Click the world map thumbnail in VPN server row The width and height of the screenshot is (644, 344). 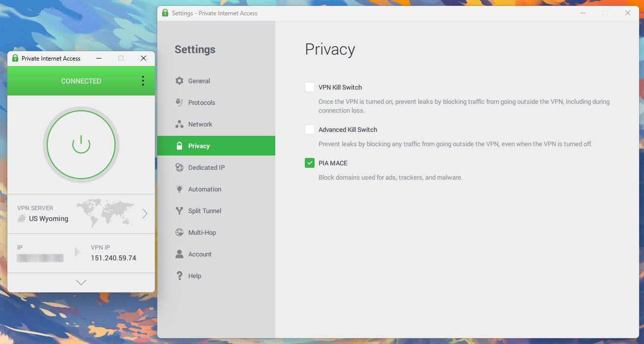[x=106, y=213]
